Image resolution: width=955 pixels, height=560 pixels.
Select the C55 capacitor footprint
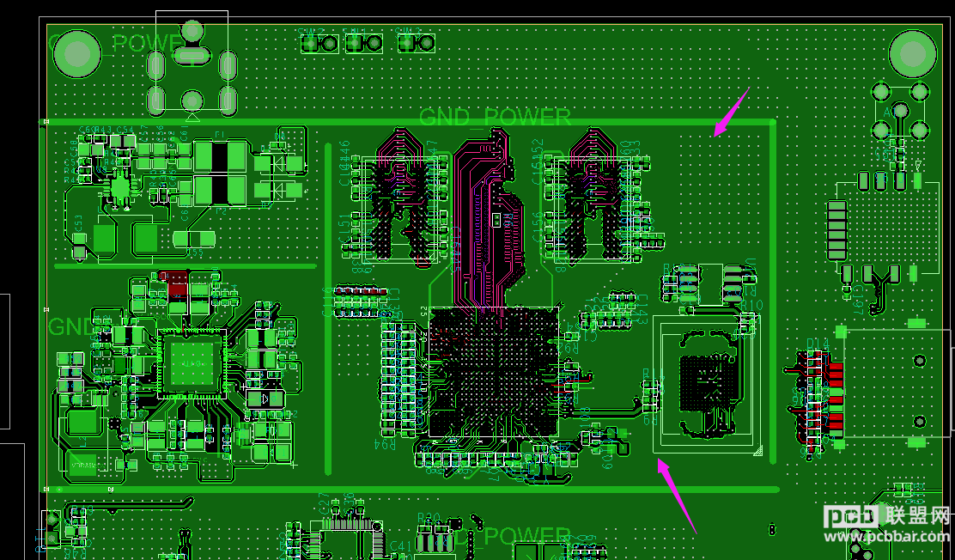(x=194, y=240)
